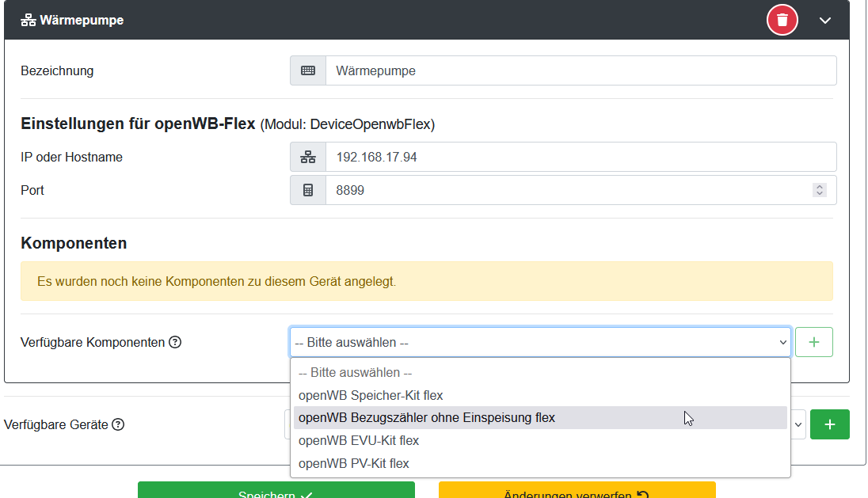
Task: Click the Verfügbare Komponenten combo box
Action: (x=539, y=341)
